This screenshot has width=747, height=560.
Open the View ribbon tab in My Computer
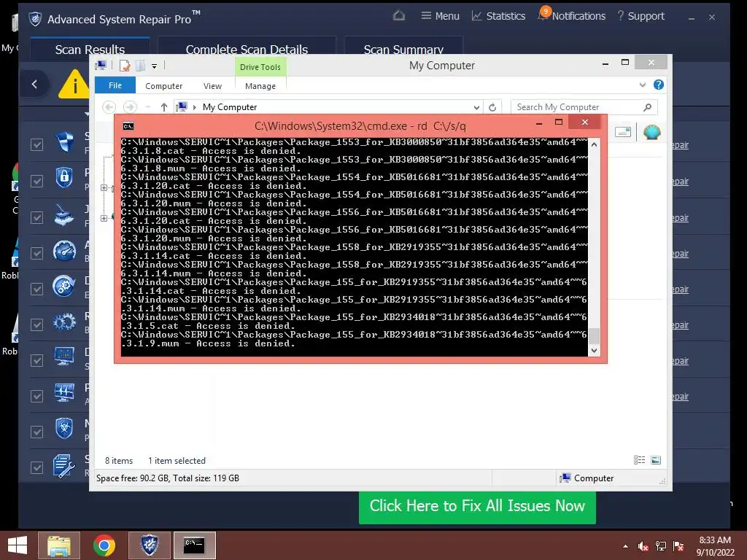[x=212, y=86]
